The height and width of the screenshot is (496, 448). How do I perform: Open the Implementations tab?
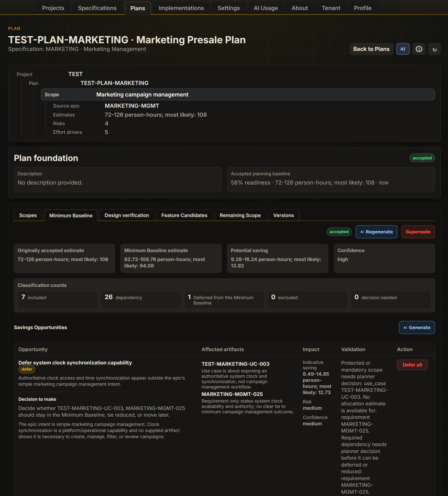pos(181,8)
